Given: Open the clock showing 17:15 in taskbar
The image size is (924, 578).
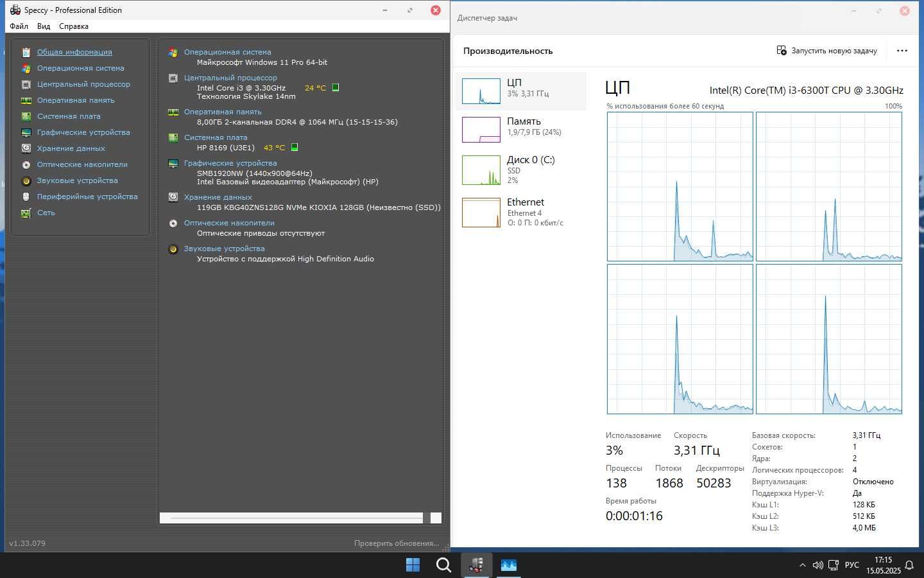Looking at the screenshot, I should 884,565.
